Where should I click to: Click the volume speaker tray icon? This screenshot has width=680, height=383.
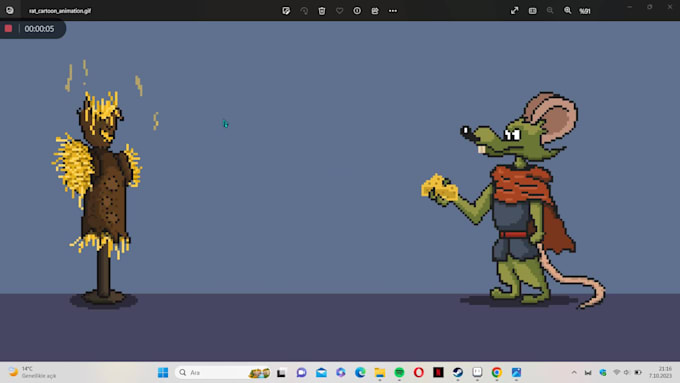point(627,373)
